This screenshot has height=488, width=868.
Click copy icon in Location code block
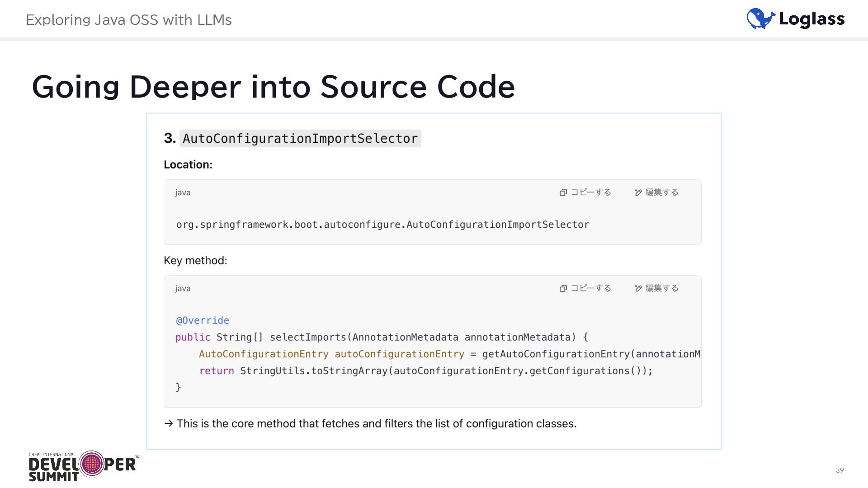tap(563, 192)
